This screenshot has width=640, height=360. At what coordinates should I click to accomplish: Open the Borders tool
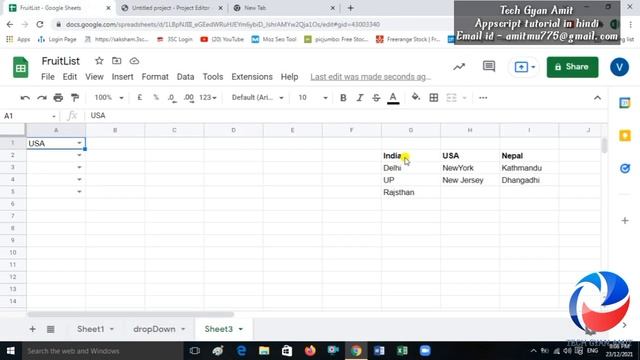434,98
